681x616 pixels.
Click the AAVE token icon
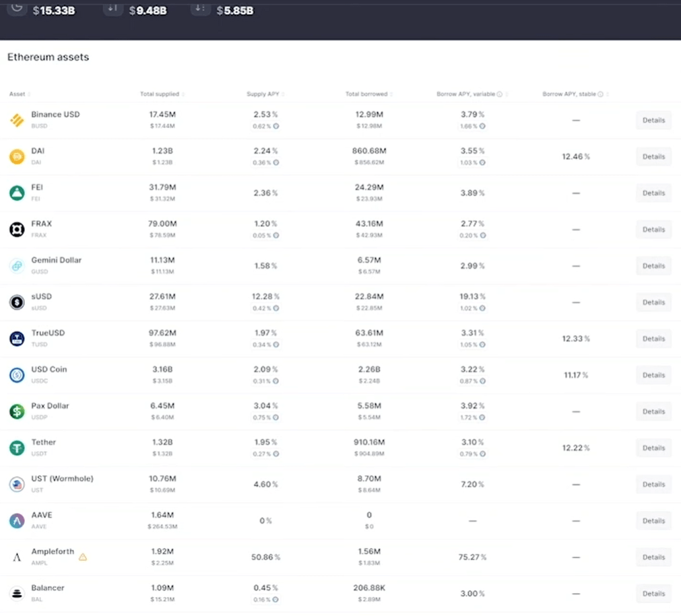(x=17, y=521)
